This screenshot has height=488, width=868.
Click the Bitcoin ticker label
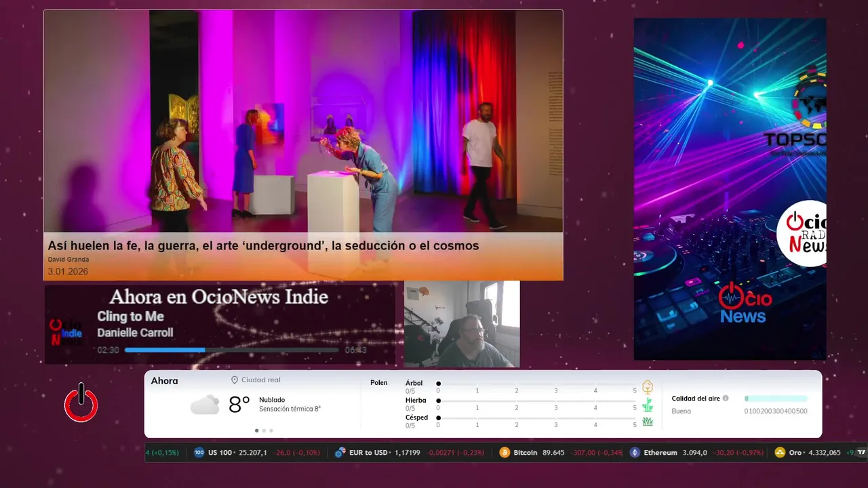[x=525, y=453]
